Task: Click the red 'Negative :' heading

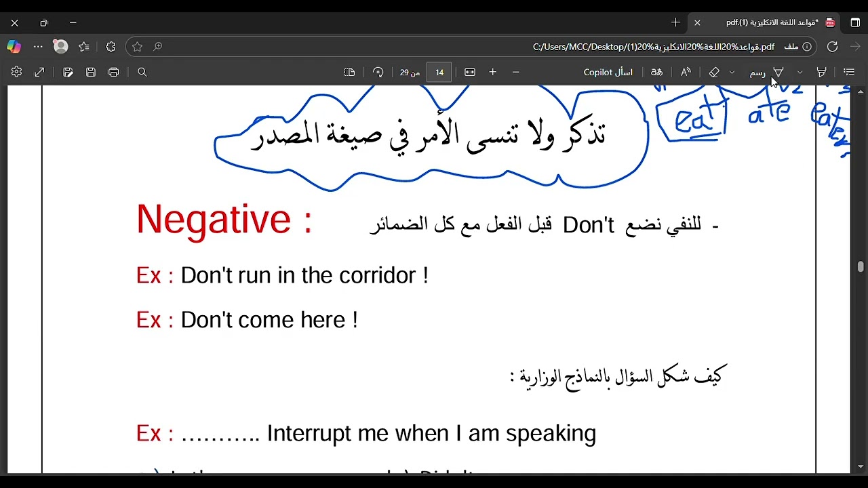Action: click(x=224, y=220)
